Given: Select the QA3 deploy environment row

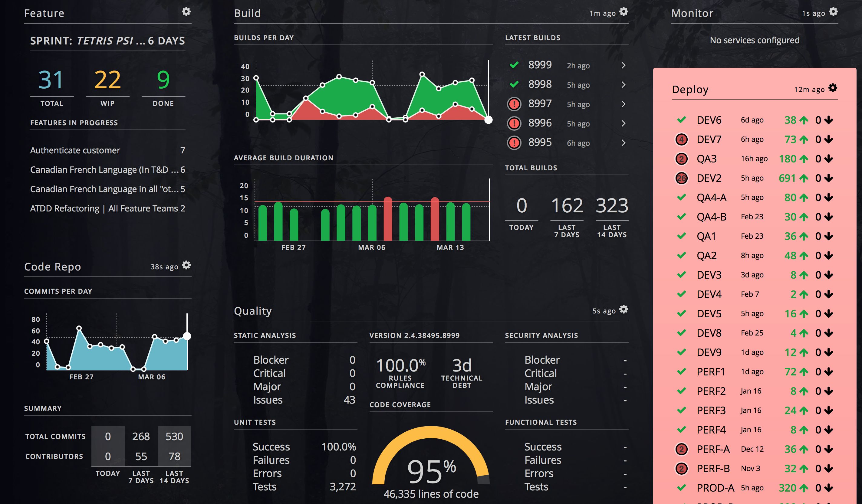Looking at the screenshot, I should (707, 159).
